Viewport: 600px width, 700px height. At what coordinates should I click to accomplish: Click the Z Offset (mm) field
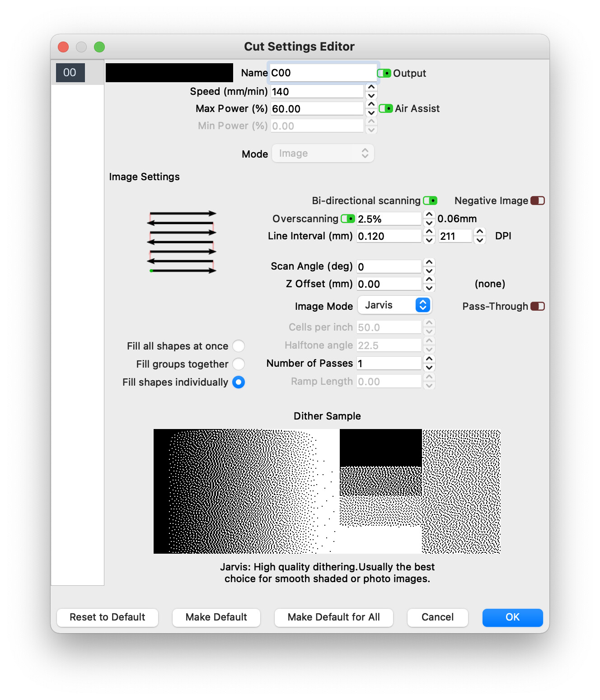pyautogui.click(x=389, y=284)
